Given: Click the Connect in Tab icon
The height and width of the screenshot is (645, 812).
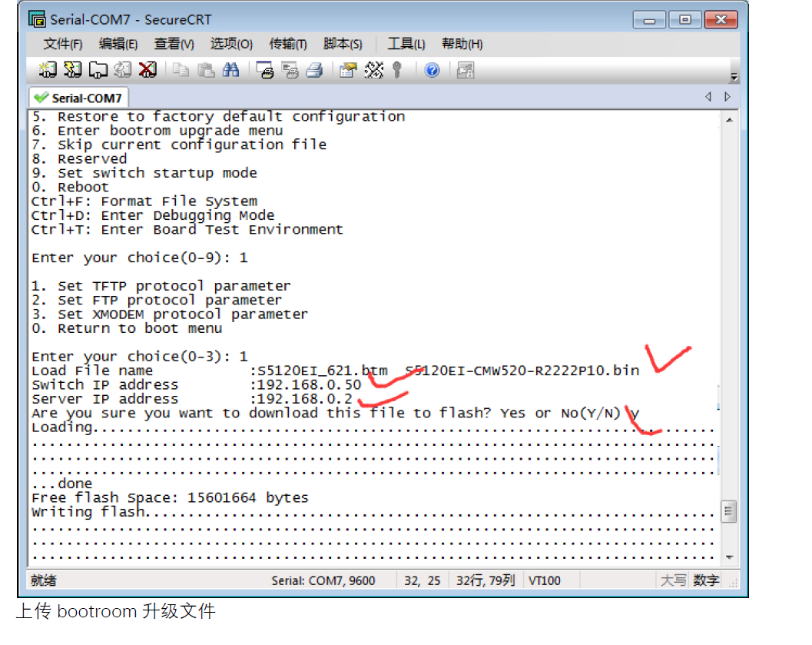Looking at the screenshot, I should 98,70.
